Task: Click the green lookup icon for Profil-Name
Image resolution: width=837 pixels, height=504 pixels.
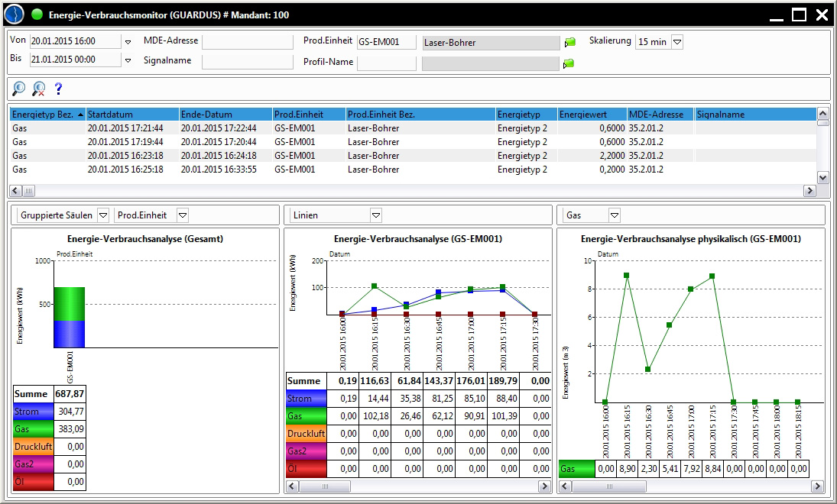Action: (569, 63)
